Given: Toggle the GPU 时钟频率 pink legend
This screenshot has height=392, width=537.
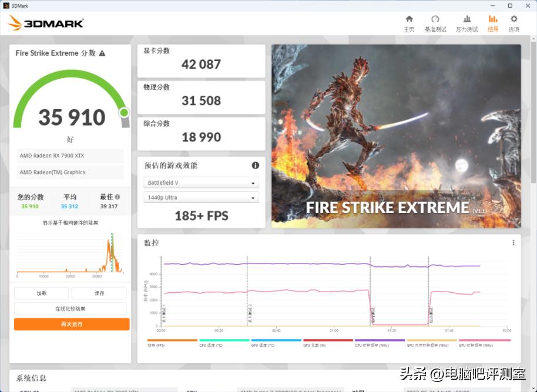Looking at the screenshot, I should point(485,343).
